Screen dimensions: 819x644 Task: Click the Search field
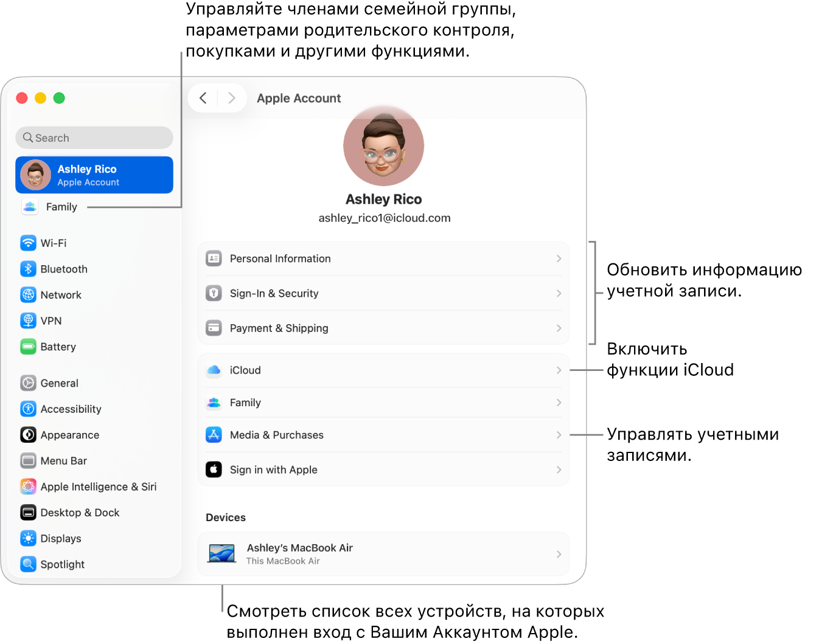[x=94, y=137]
